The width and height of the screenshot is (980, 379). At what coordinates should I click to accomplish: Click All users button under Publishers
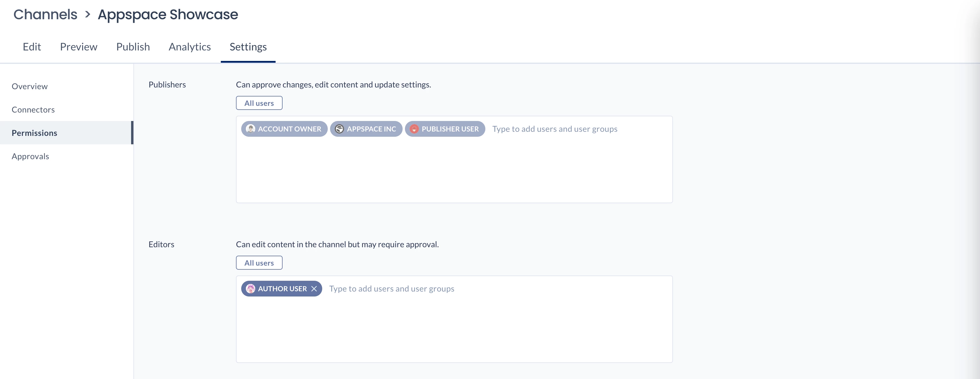pos(259,103)
